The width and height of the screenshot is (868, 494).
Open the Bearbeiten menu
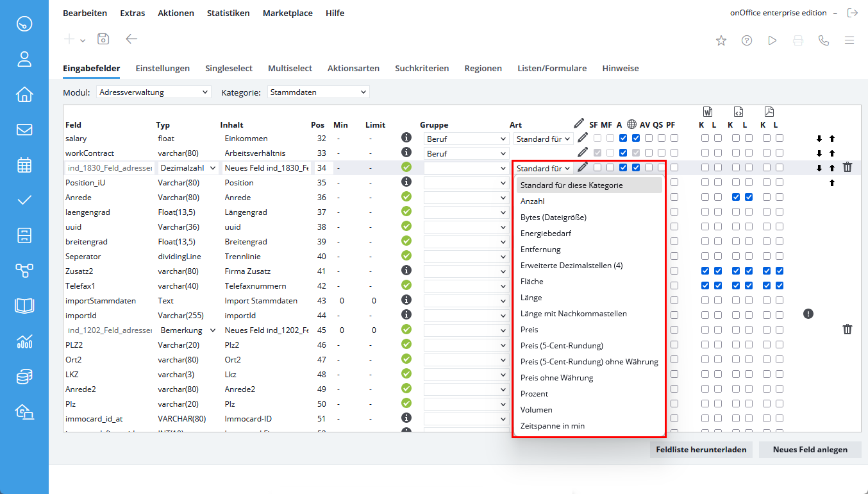tap(85, 13)
